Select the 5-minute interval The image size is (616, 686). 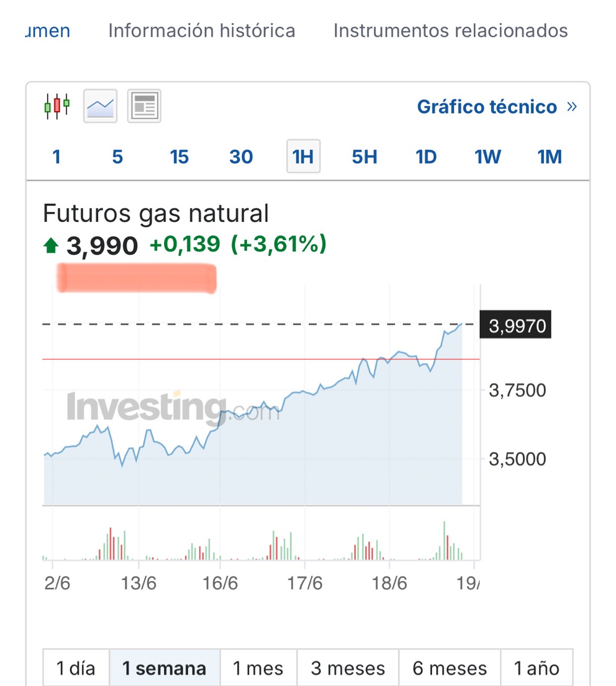[118, 157]
